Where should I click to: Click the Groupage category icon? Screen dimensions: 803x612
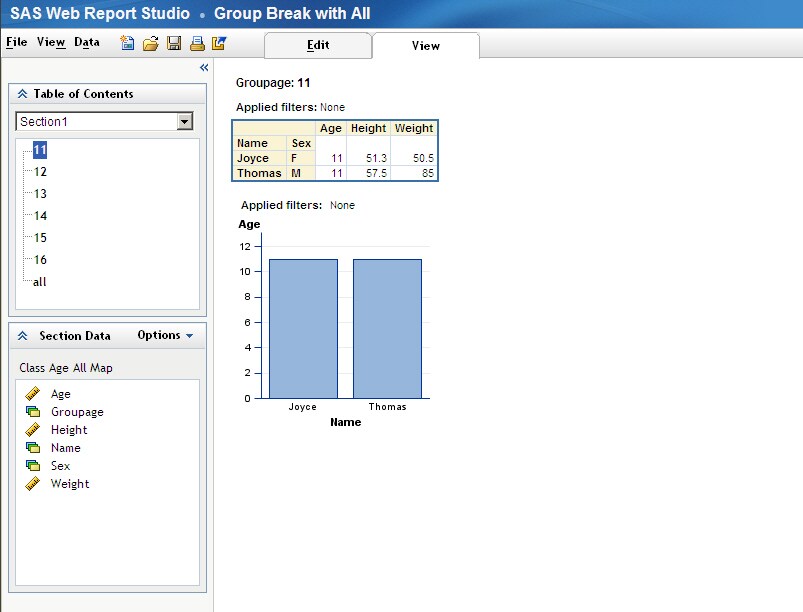tap(33, 412)
